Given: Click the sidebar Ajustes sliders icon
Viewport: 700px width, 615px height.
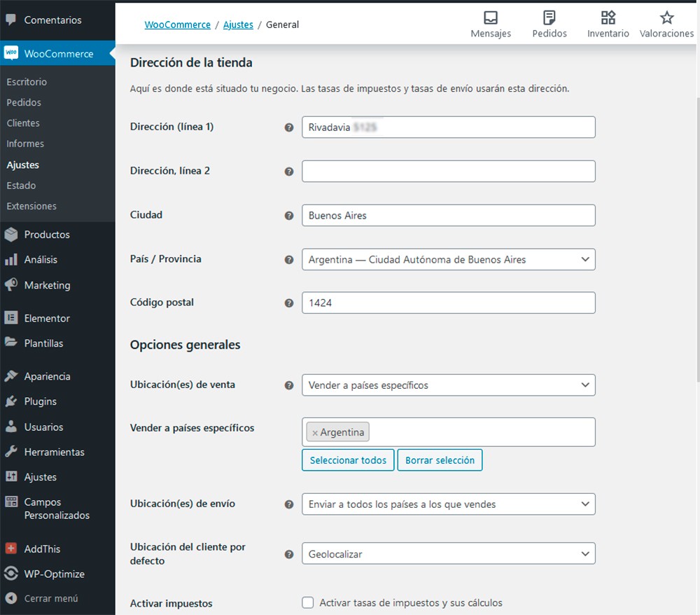Looking at the screenshot, I should [x=11, y=476].
